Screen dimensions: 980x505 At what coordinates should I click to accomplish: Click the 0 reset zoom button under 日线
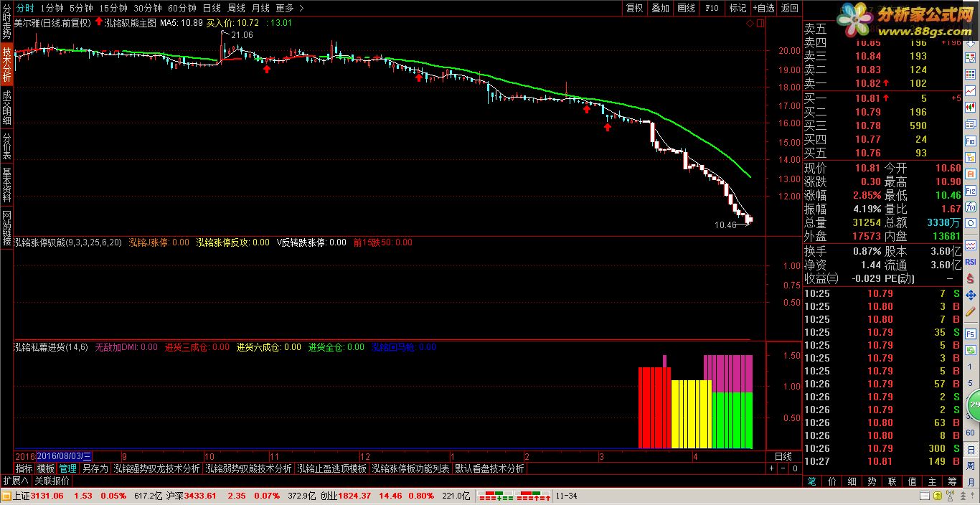click(795, 468)
